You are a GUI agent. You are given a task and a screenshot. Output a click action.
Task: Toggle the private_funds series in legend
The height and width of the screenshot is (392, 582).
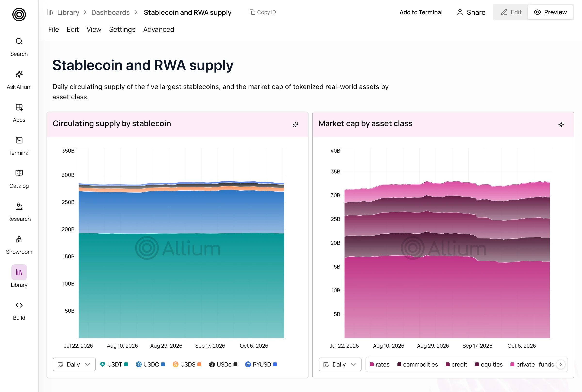pos(532,364)
